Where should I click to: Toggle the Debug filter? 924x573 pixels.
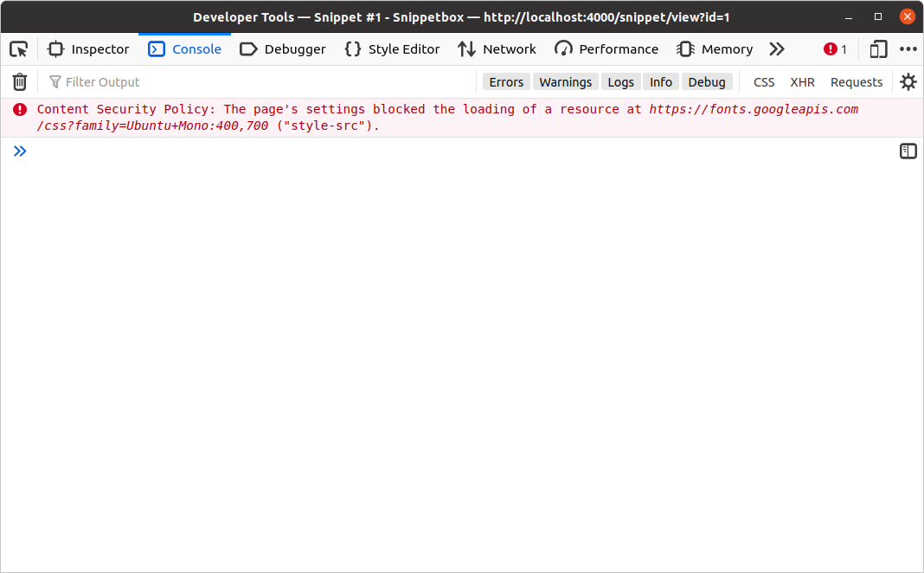coord(706,82)
